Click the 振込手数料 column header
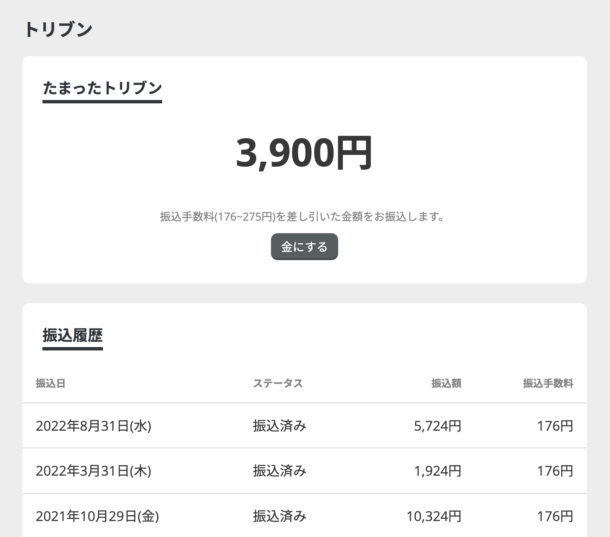 [548, 383]
